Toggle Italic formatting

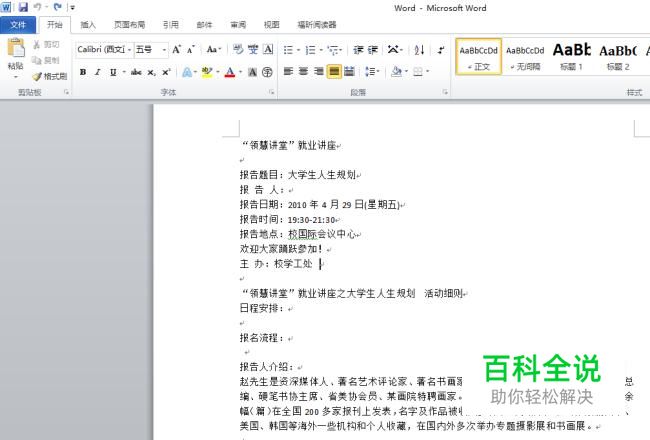(x=98, y=72)
